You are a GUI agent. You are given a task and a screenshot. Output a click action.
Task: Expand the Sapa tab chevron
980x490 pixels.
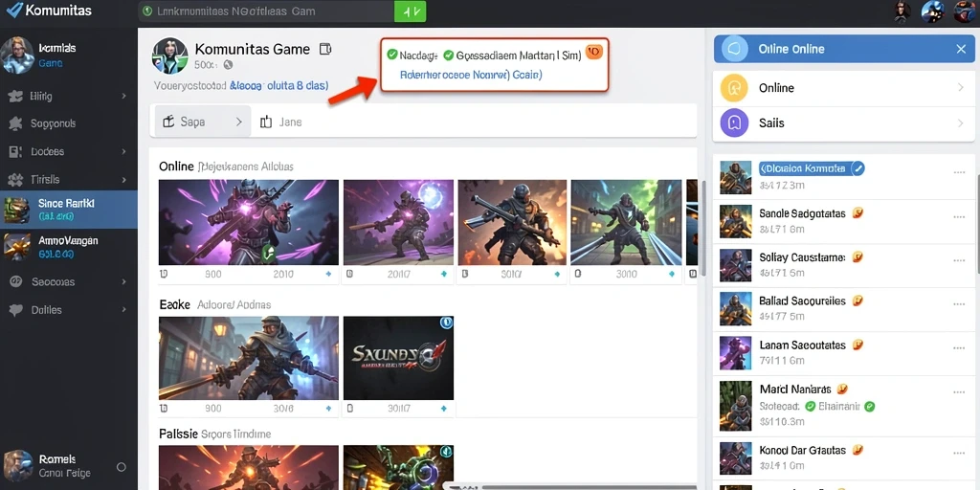pos(238,122)
